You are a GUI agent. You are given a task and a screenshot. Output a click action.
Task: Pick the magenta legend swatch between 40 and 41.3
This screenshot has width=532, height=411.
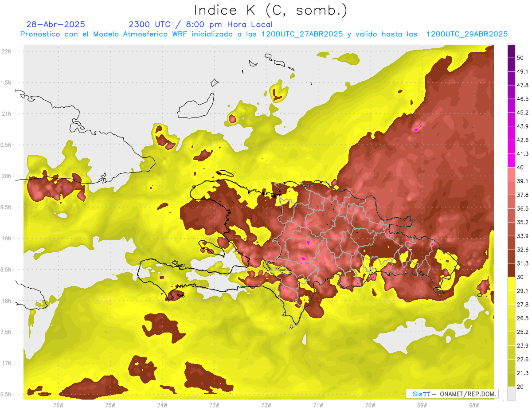coord(512,160)
